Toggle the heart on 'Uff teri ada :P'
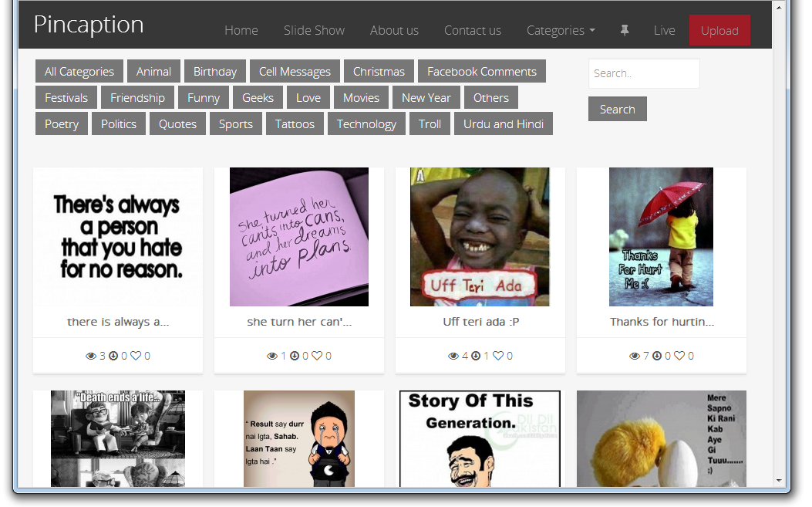Screen dimensions: 812x507 pyautogui.click(x=498, y=357)
